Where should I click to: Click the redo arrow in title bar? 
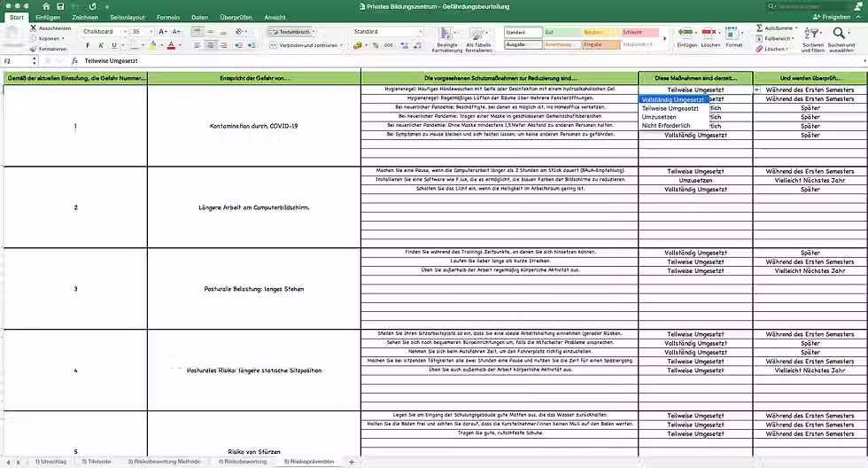pyautogui.click(x=92, y=6)
